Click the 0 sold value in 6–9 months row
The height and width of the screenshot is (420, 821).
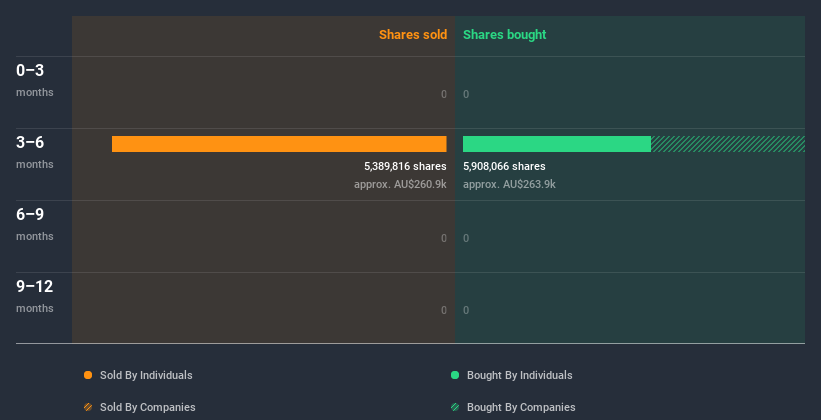(x=444, y=238)
